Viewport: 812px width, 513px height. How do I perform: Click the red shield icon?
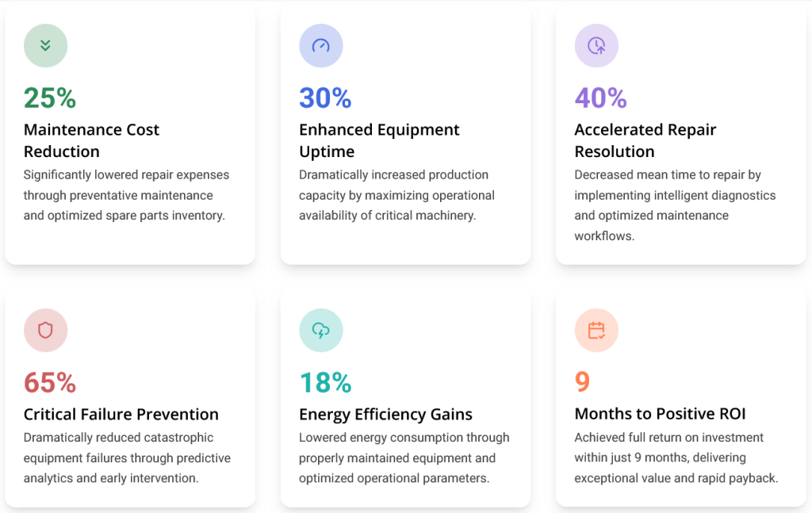click(45, 330)
